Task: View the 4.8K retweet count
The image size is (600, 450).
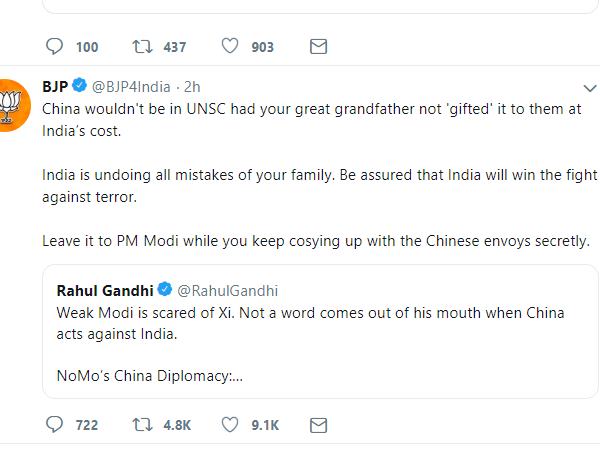Action: [177, 425]
